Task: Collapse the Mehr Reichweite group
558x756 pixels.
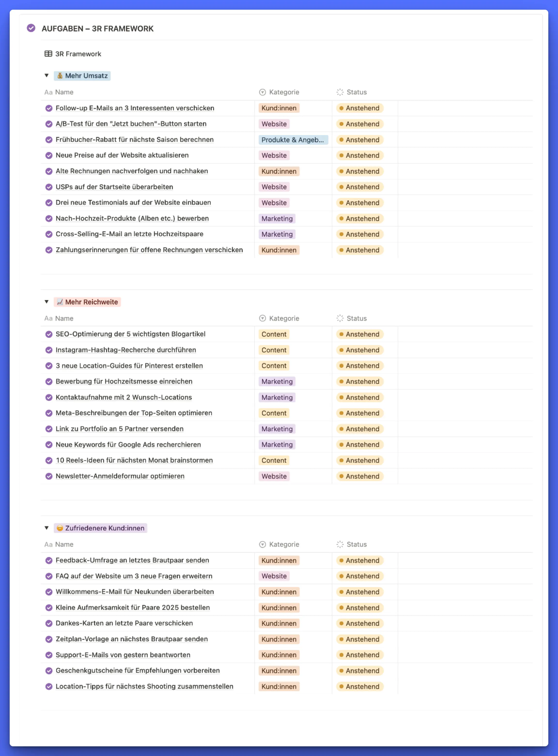Action: (46, 302)
